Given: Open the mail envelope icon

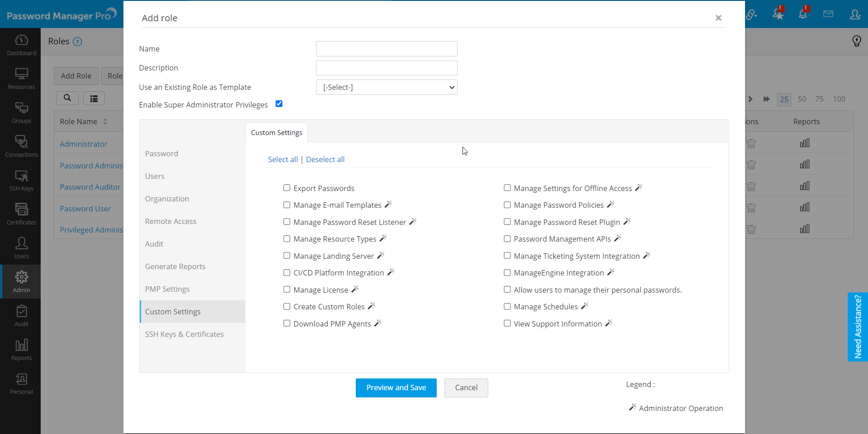Looking at the screenshot, I should (x=828, y=14).
